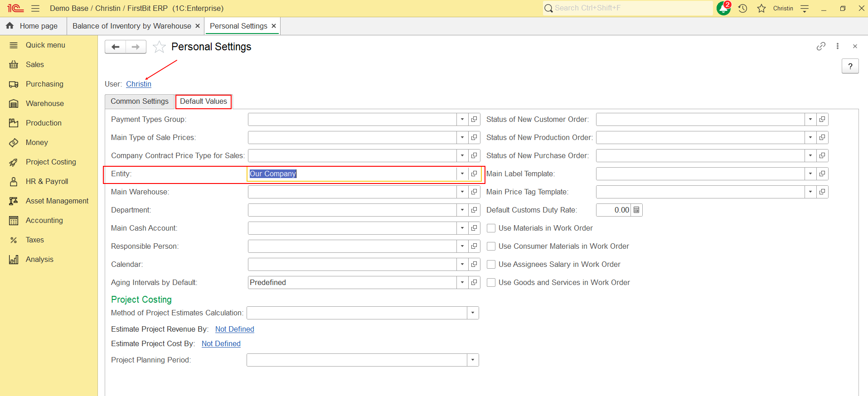The image size is (868, 396).
Task: Click the notifications bell icon
Action: 723,9
